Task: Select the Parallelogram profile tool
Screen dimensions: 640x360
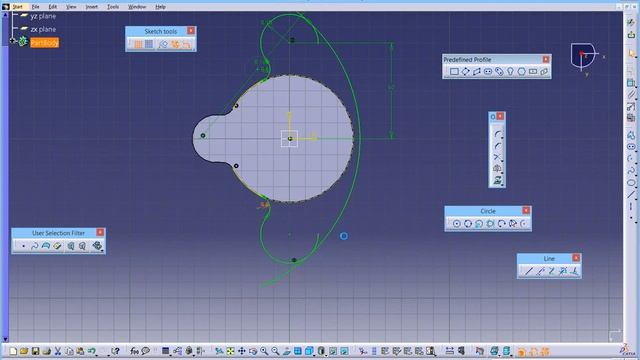Action: point(477,71)
